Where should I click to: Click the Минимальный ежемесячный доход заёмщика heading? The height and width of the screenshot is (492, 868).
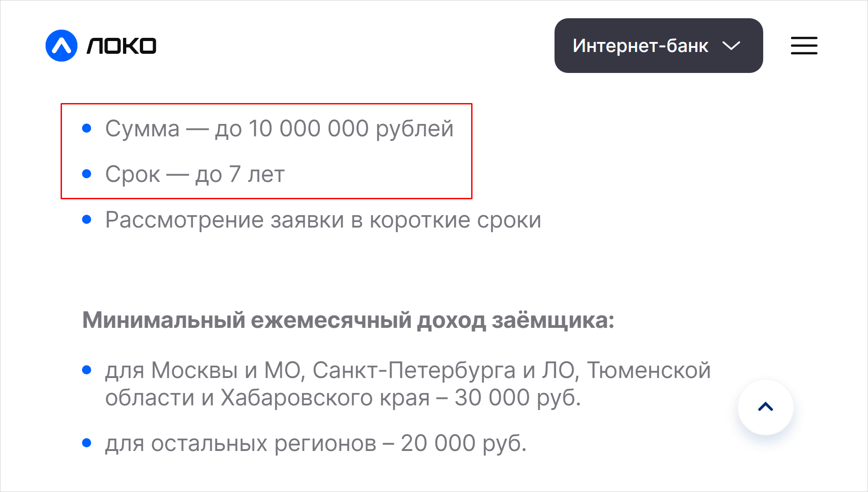tap(348, 320)
